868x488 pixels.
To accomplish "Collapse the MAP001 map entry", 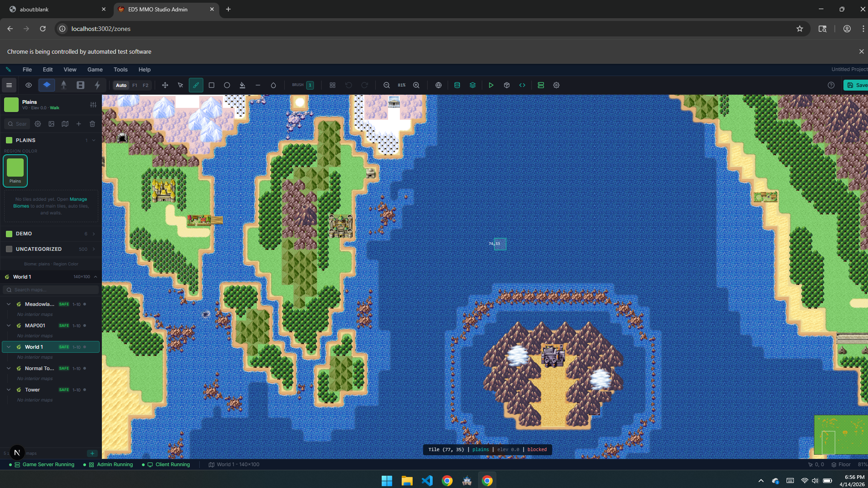I will 9,325.
